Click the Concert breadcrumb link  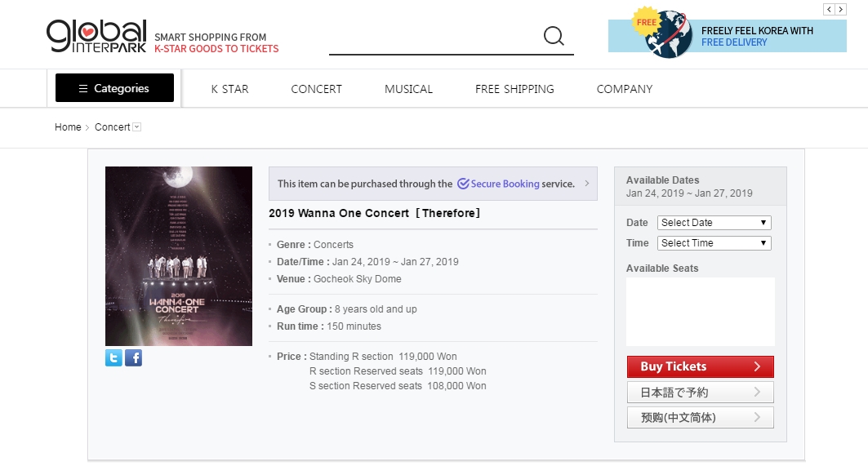[x=113, y=127]
